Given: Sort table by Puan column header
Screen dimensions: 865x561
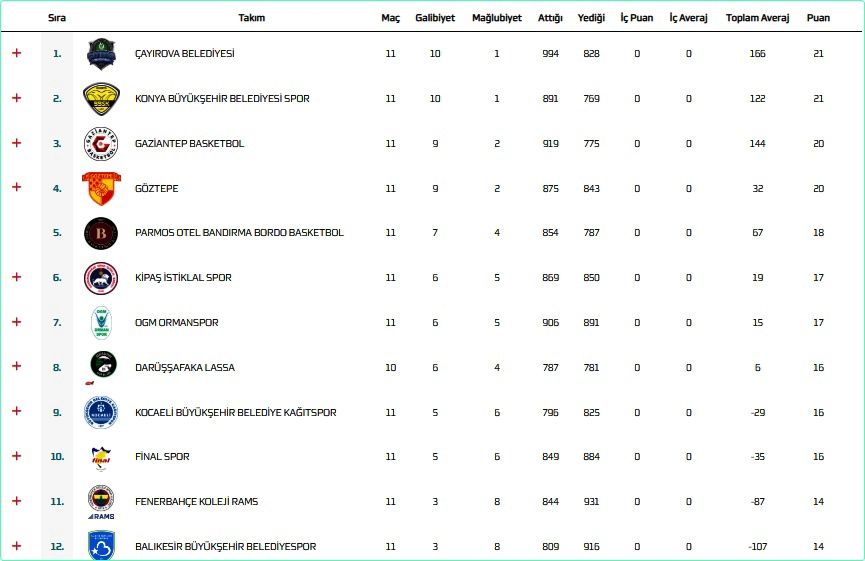Looking at the screenshot, I should click(x=818, y=18).
